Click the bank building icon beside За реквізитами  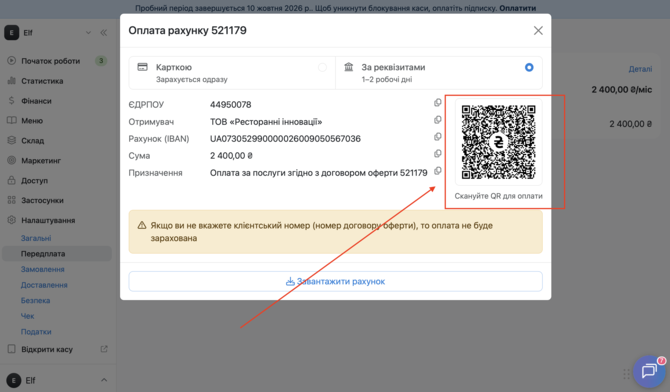(x=349, y=67)
